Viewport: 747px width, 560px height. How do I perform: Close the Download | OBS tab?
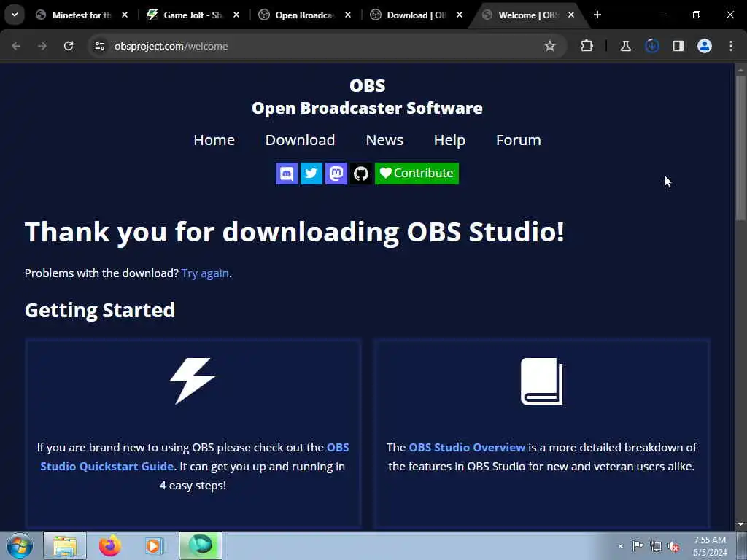460,15
